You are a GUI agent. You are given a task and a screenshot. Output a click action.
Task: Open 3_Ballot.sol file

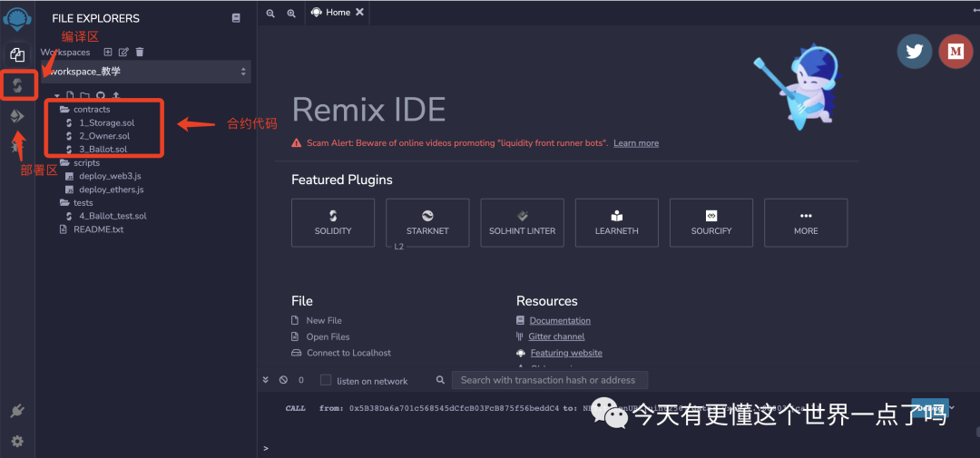click(x=97, y=150)
